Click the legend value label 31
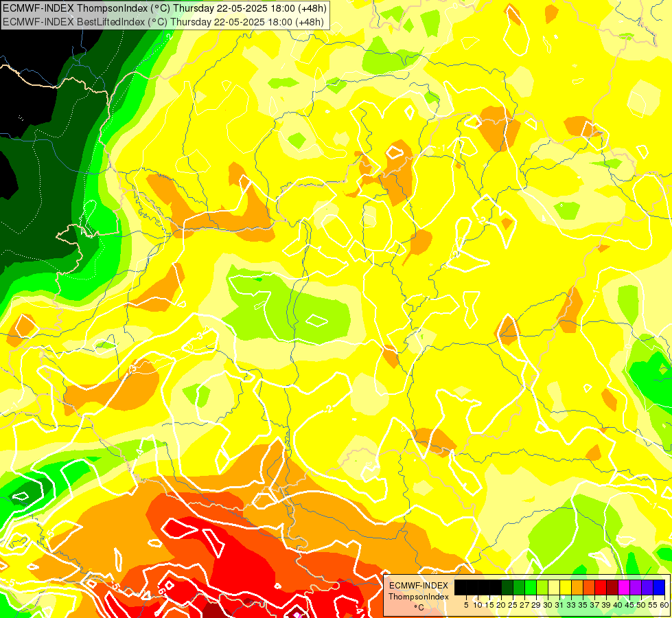This screenshot has width=672, height=618. pos(559,605)
